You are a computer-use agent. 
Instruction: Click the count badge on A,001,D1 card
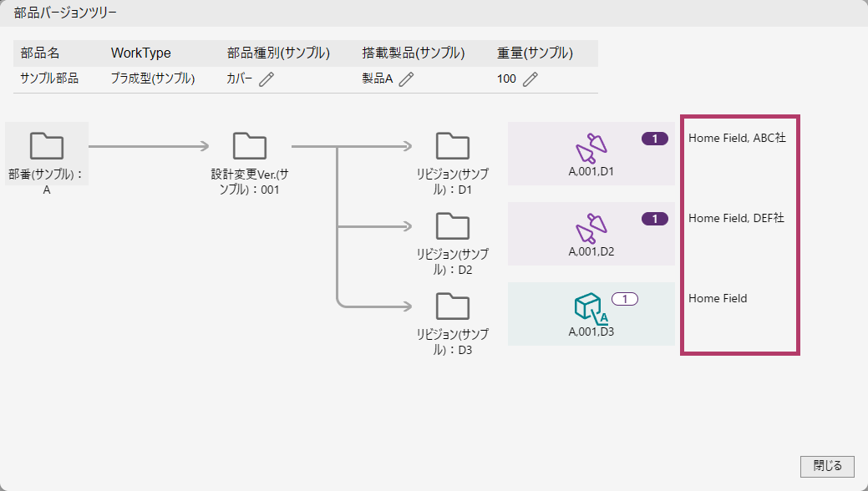(655, 139)
